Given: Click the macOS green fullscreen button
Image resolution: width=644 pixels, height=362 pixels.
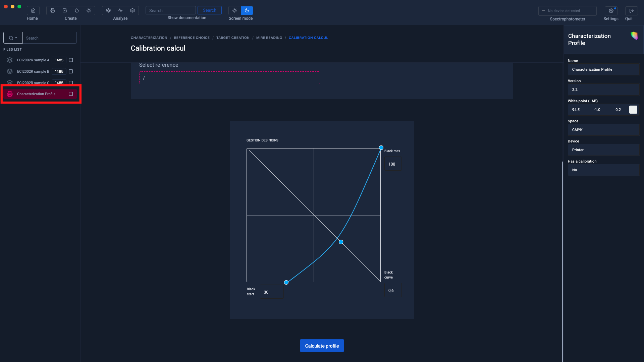Looking at the screenshot, I should [19, 6].
